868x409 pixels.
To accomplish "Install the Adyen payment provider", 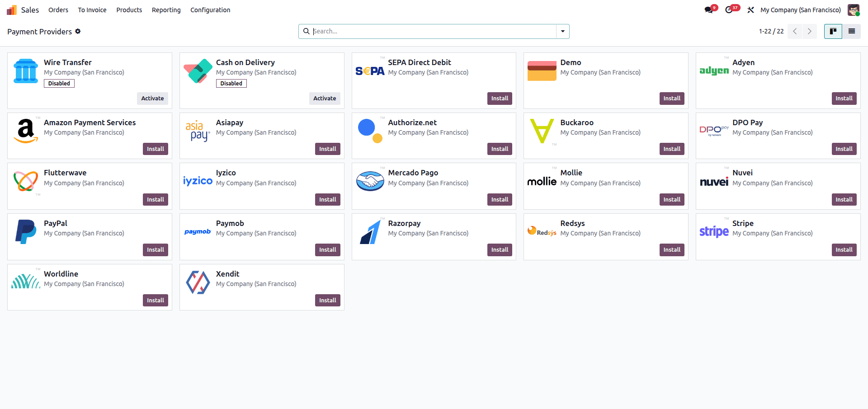I will [x=844, y=98].
